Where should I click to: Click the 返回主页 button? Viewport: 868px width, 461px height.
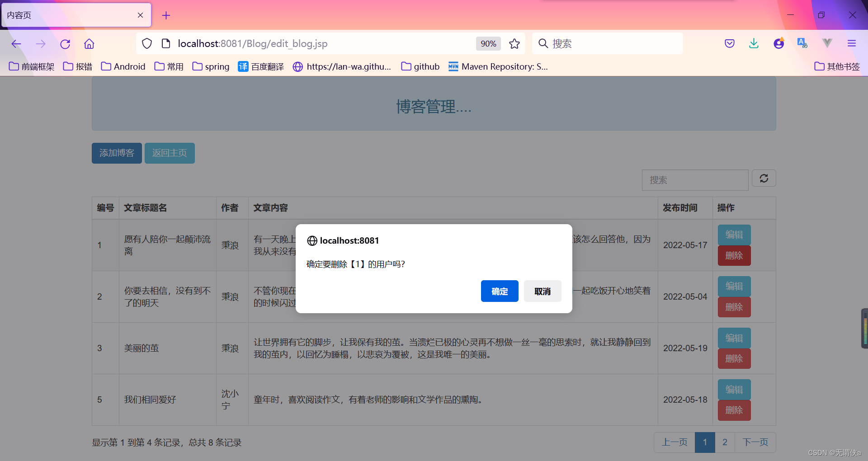[x=170, y=153]
